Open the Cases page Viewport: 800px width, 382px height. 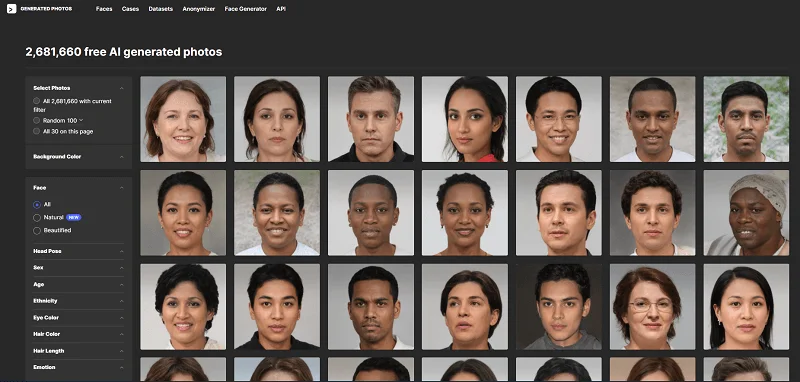click(x=130, y=9)
